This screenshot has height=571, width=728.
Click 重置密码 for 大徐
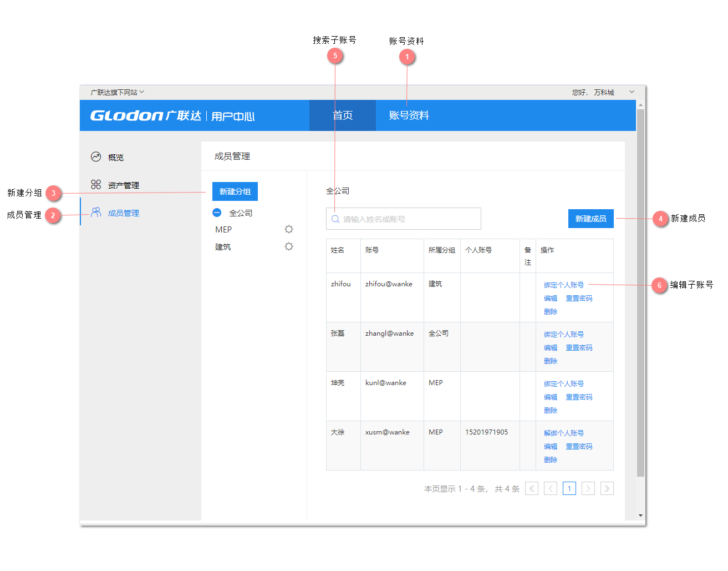click(579, 446)
